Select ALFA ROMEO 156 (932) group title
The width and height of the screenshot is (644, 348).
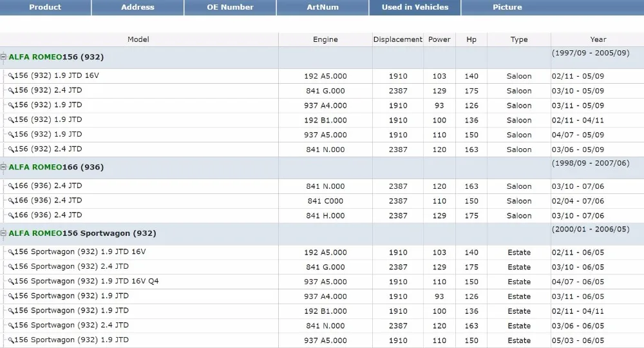(56, 57)
